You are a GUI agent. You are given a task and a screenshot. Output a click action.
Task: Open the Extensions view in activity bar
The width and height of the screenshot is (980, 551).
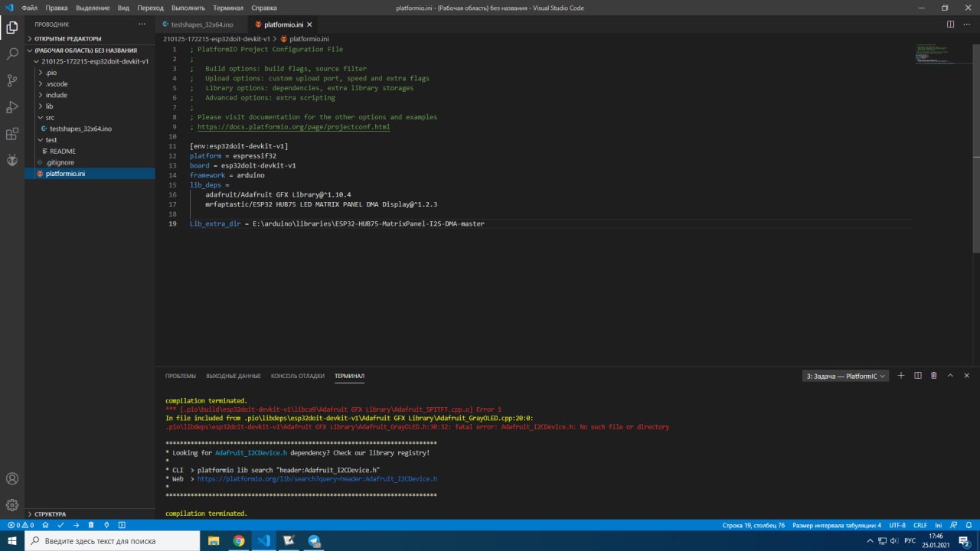coord(12,134)
